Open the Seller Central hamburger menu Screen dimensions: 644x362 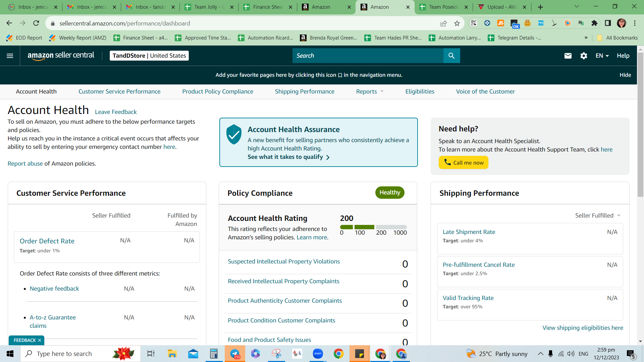click(x=10, y=56)
